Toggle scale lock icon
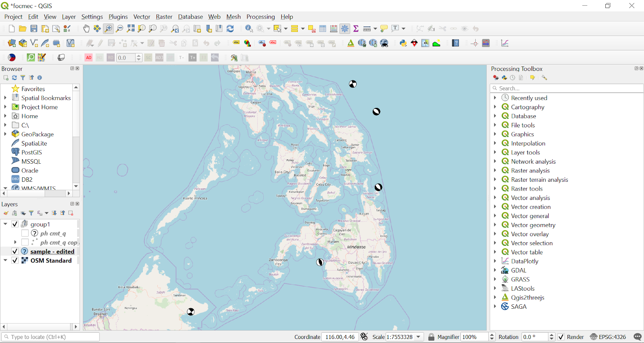 tap(431, 337)
